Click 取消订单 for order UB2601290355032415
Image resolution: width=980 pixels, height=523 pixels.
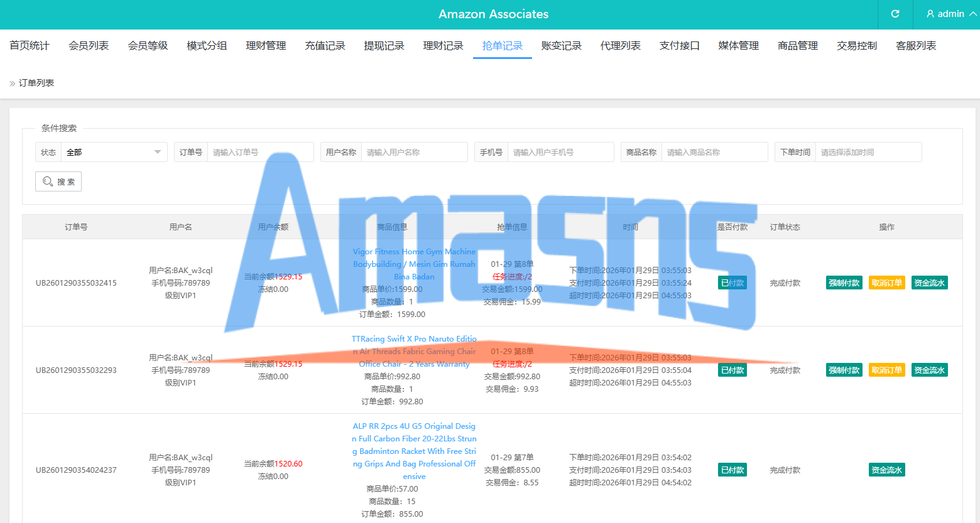887,283
